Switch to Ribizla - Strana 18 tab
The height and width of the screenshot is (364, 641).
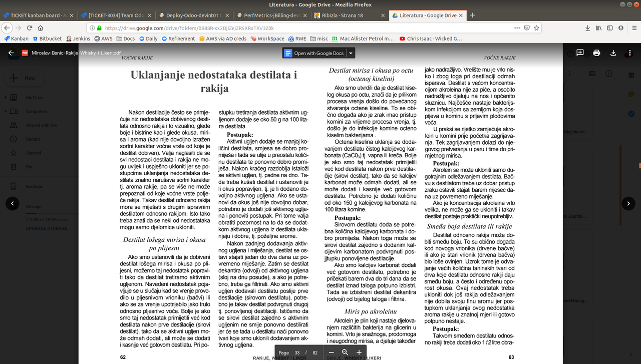coord(350,15)
